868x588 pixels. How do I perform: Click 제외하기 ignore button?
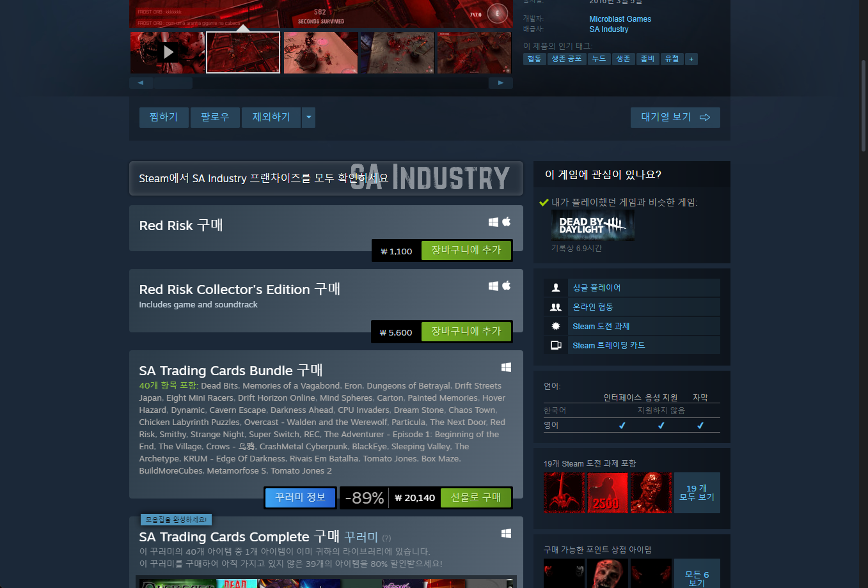pos(271,117)
